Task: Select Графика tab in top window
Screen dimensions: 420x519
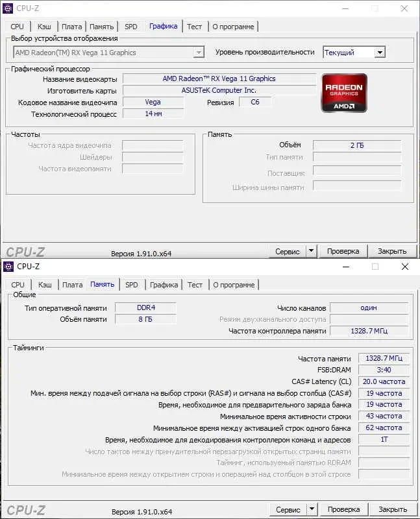Action: [164, 26]
